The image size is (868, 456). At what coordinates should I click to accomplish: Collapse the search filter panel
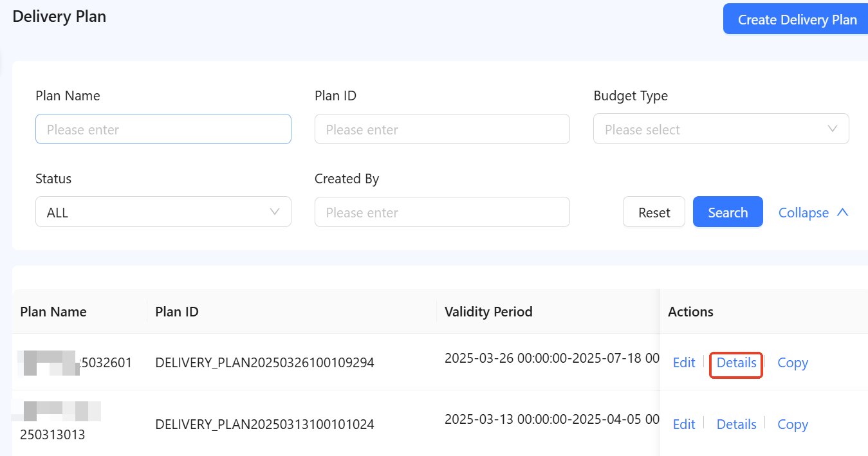point(804,213)
